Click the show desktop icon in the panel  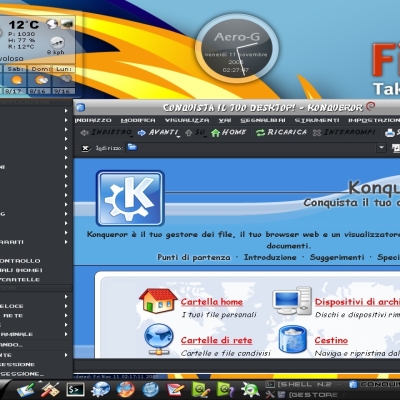tap(26, 390)
